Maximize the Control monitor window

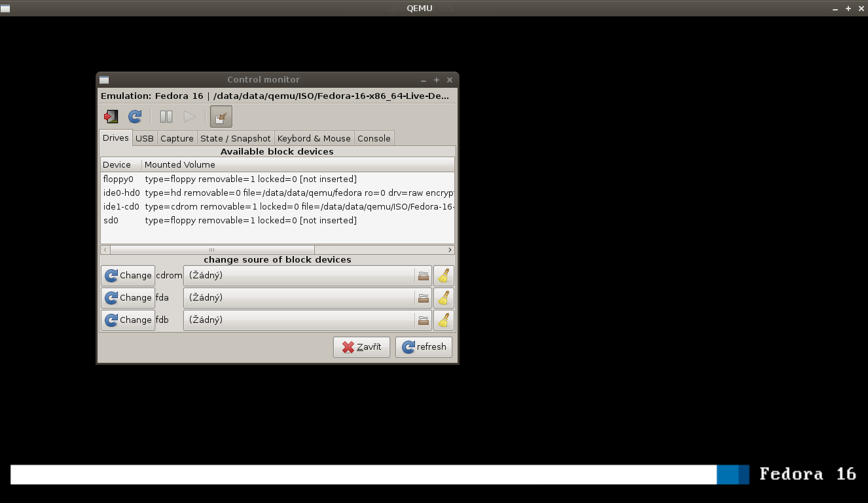[437, 80]
